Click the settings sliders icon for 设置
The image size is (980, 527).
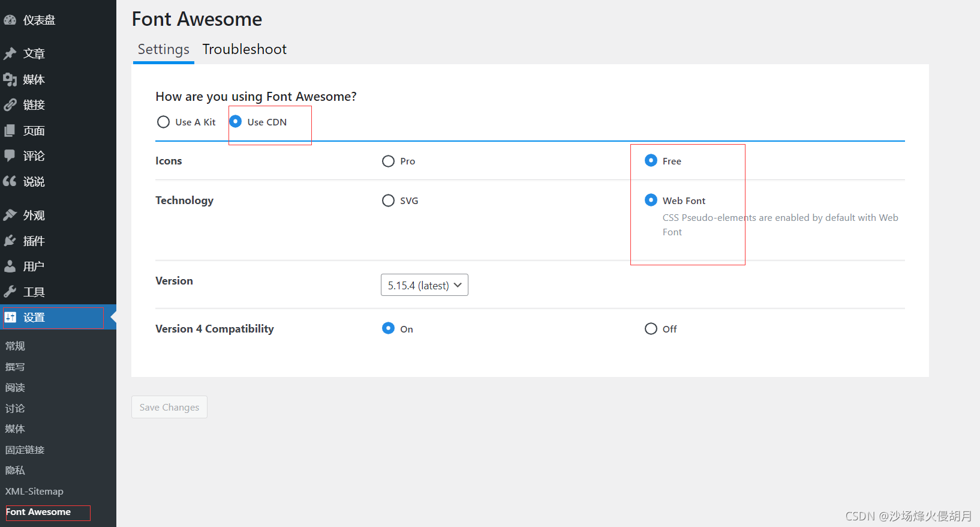click(x=10, y=318)
